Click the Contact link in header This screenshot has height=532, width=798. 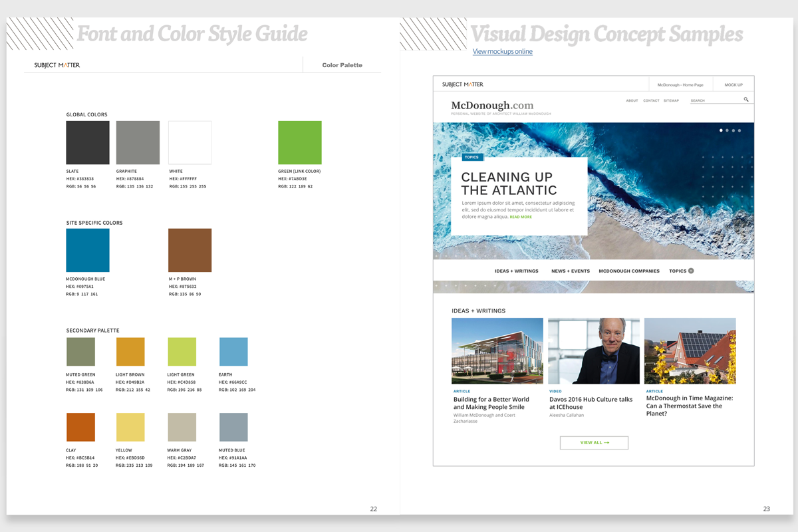651,100
